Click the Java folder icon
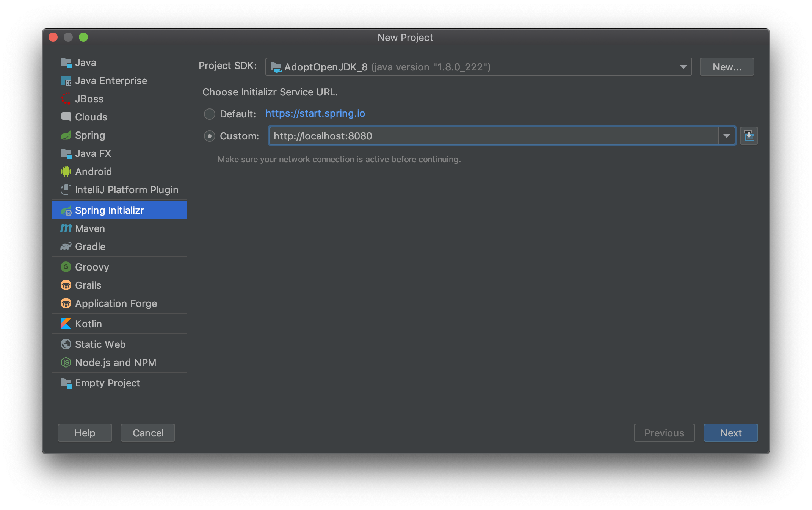The width and height of the screenshot is (812, 510). [x=66, y=63]
